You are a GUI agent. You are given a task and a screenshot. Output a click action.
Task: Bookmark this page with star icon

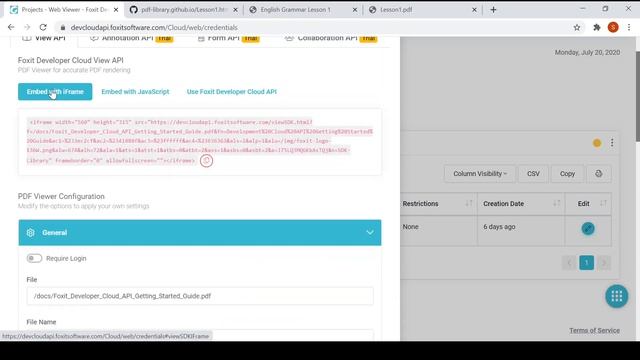click(577, 27)
